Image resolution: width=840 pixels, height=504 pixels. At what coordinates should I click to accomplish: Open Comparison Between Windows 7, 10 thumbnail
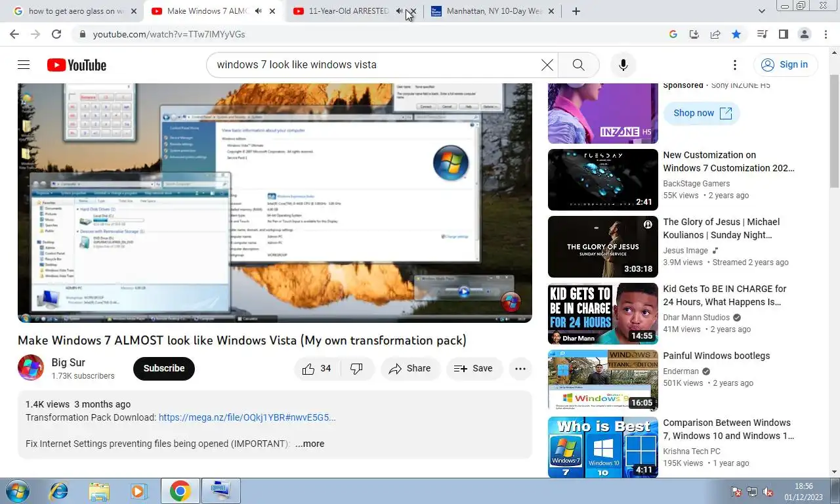602,448
